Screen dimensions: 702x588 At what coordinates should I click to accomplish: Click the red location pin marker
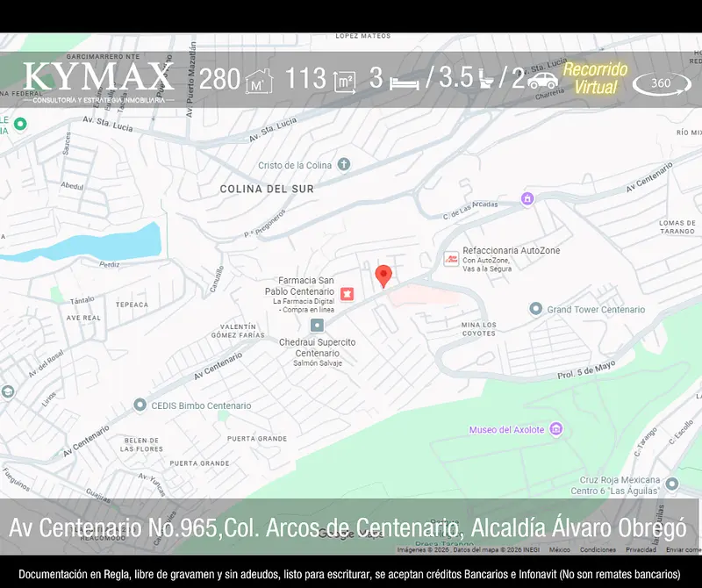383,276
